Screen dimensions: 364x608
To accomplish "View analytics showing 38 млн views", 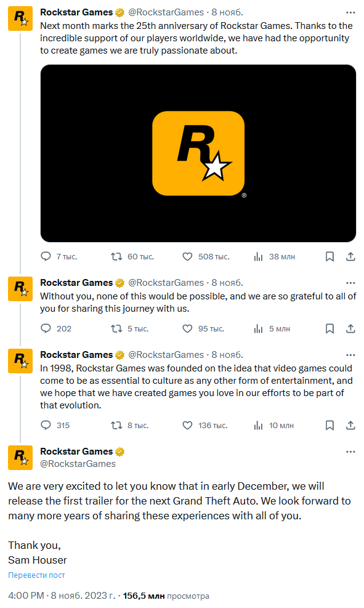I will click(x=258, y=256).
